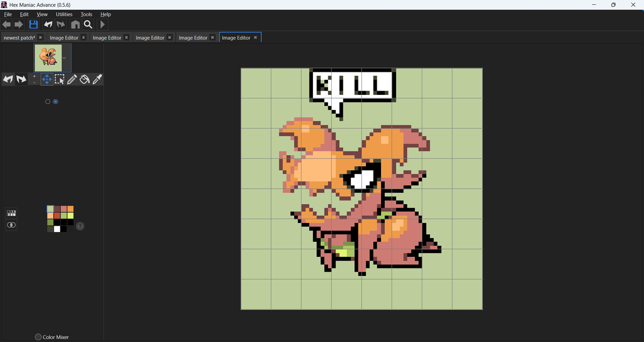Open the Utilities menu
This screenshot has width=644, height=342.
point(64,14)
